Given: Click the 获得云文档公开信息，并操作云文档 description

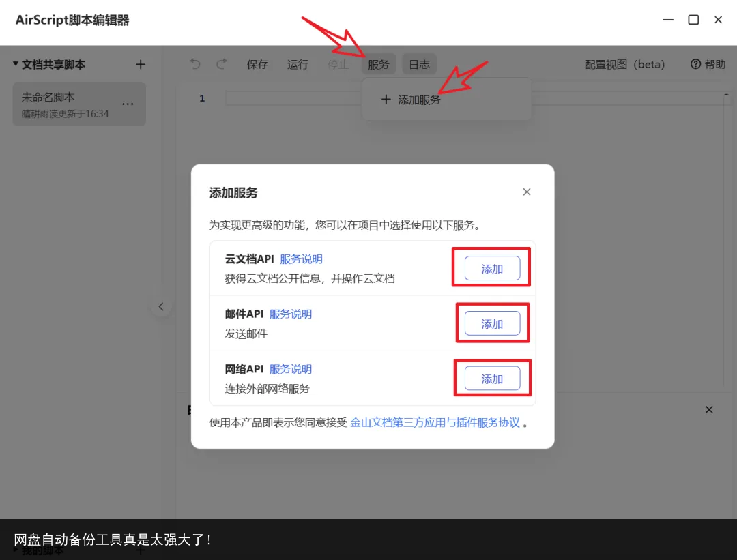Looking at the screenshot, I should tap(310, 278).
